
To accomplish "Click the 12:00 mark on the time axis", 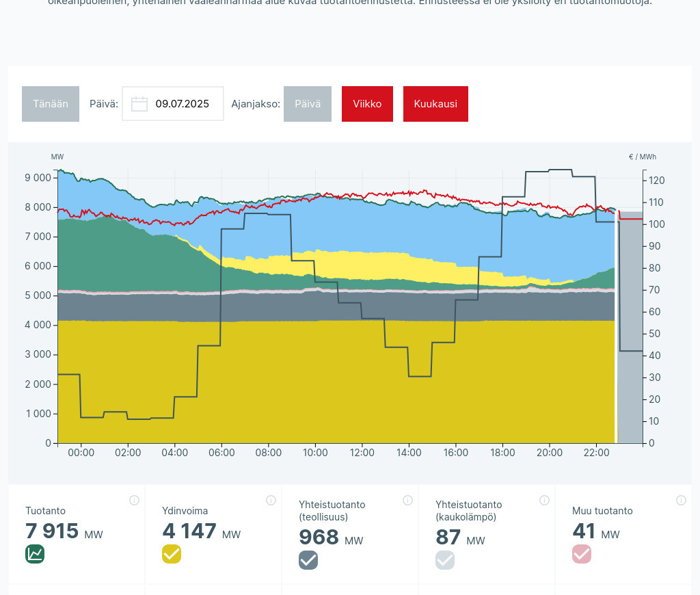I will 362,453.
